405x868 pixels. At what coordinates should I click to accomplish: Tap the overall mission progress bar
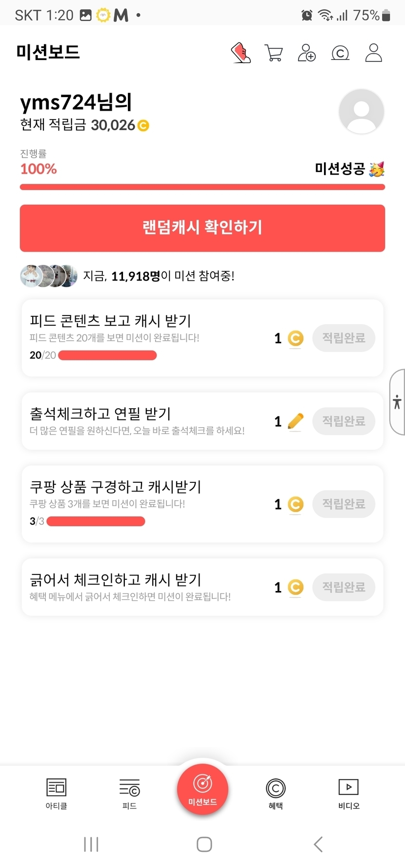coord(202,187)
